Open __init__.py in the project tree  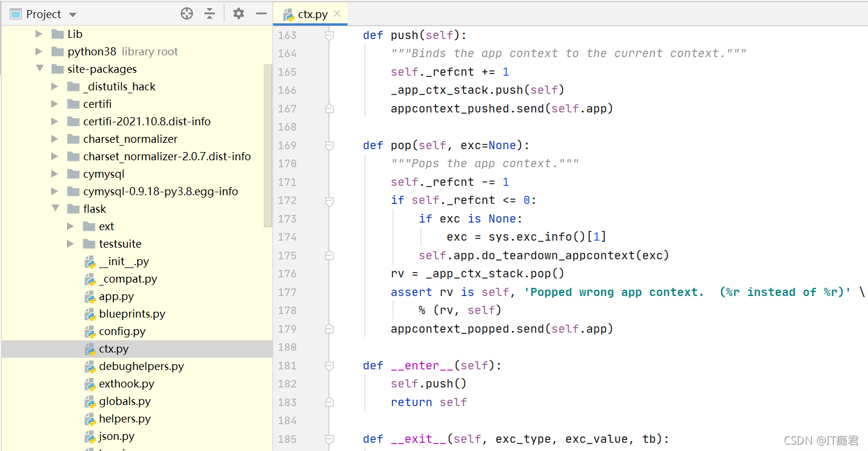point(124,262)
